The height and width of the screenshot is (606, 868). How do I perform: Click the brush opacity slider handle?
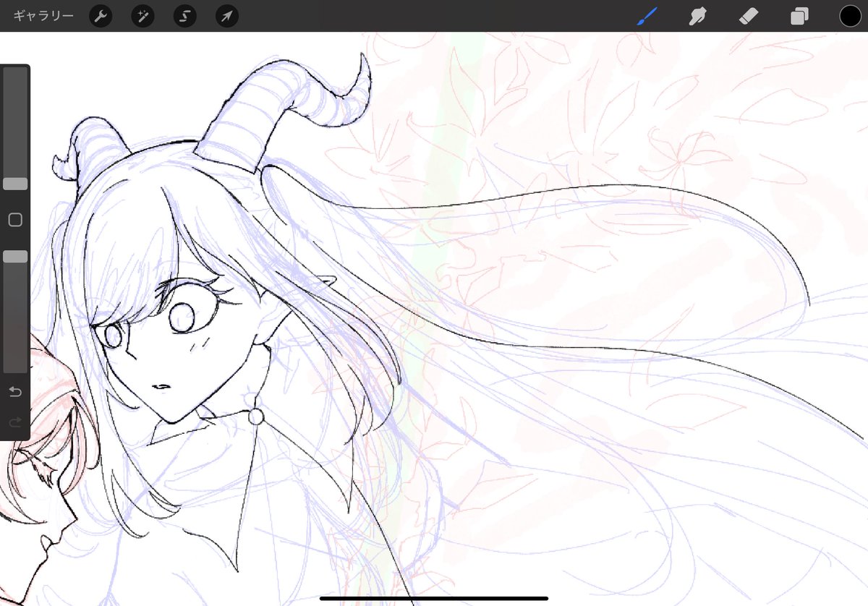click(15, 257)
